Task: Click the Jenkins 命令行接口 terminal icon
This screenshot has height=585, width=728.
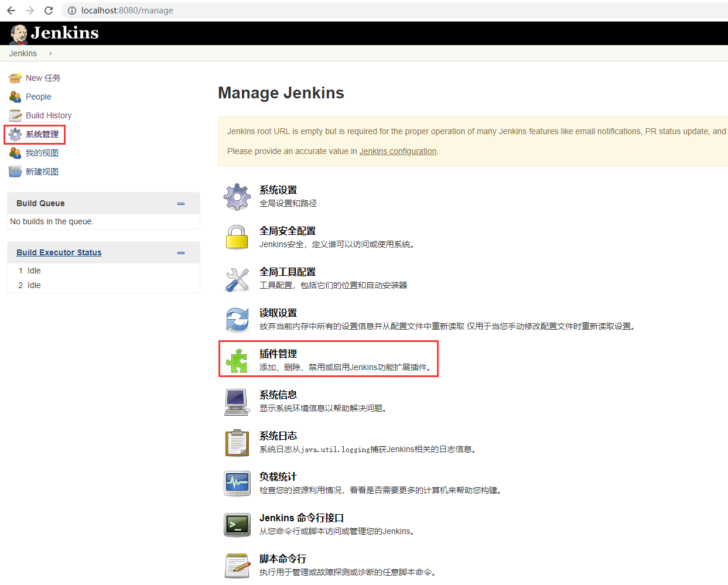Action: pos(237,525)
